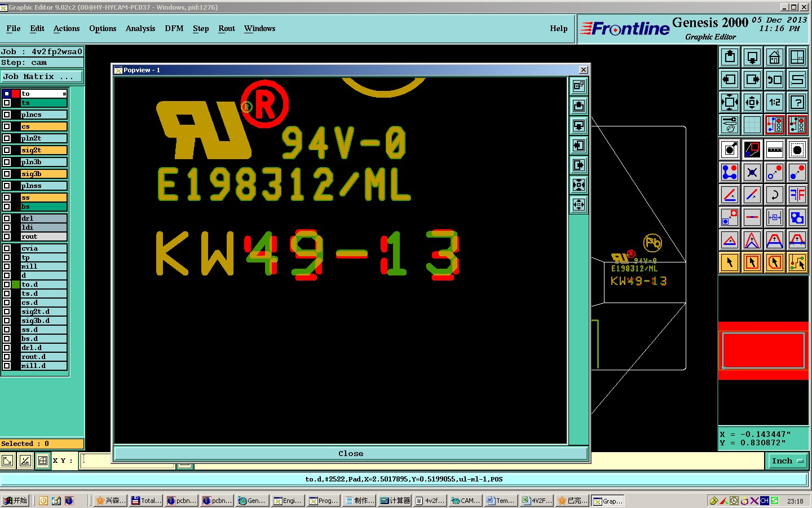This screenshot has height=508, width=812.
Task: Click Popview pan down icon
Action: click(x=579, y=125)
